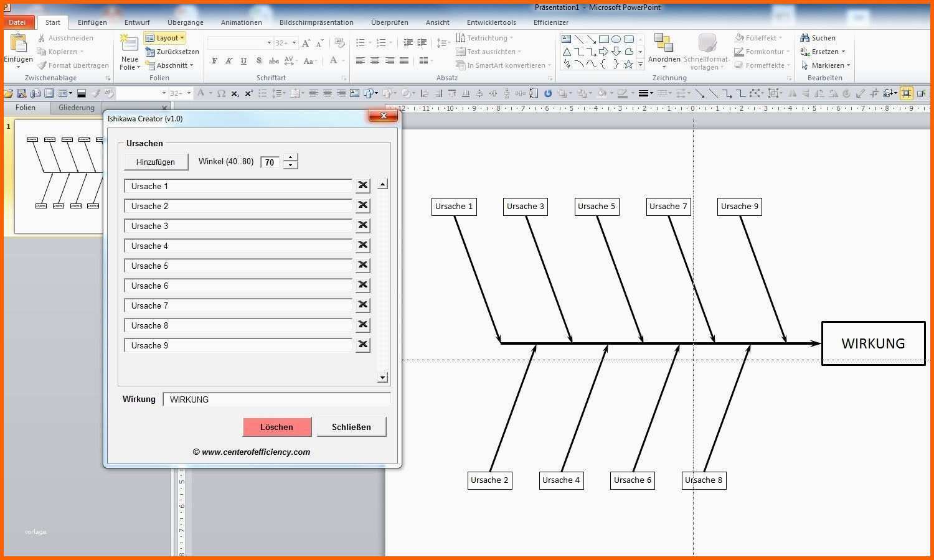
Task: Open the Layout dropdown
Action: [x=165, y=38]
